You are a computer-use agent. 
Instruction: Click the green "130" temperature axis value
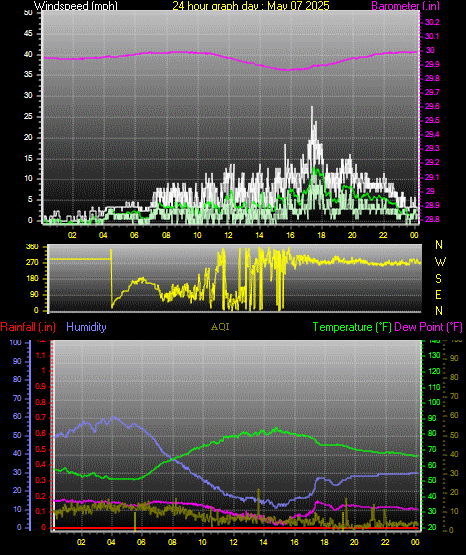click(434, 355)
